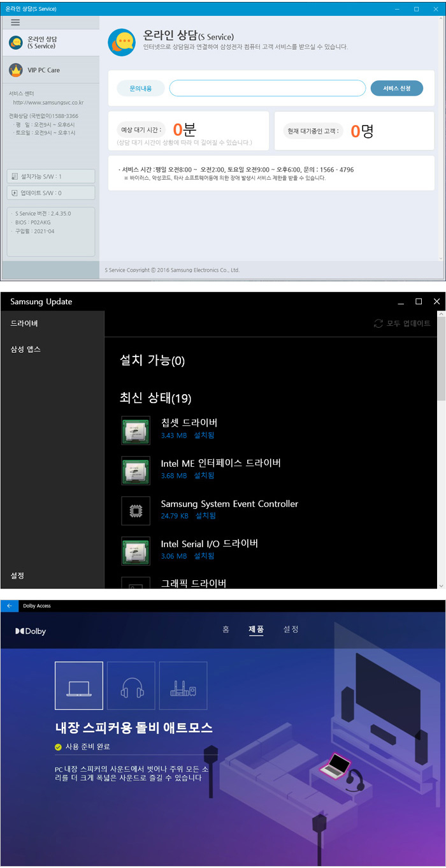Click the 서비스 신청 button
The height and width of the screenshot is (868, 446).
397,88
